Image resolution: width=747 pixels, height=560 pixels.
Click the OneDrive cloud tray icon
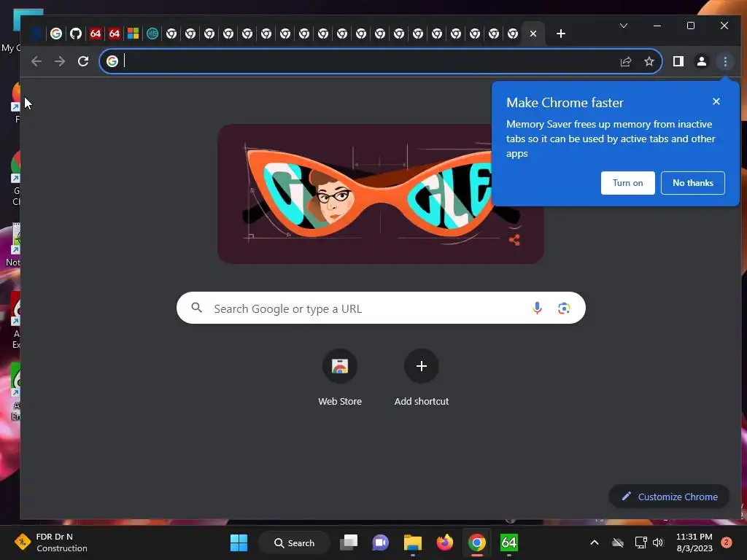(x=618, y=542)
